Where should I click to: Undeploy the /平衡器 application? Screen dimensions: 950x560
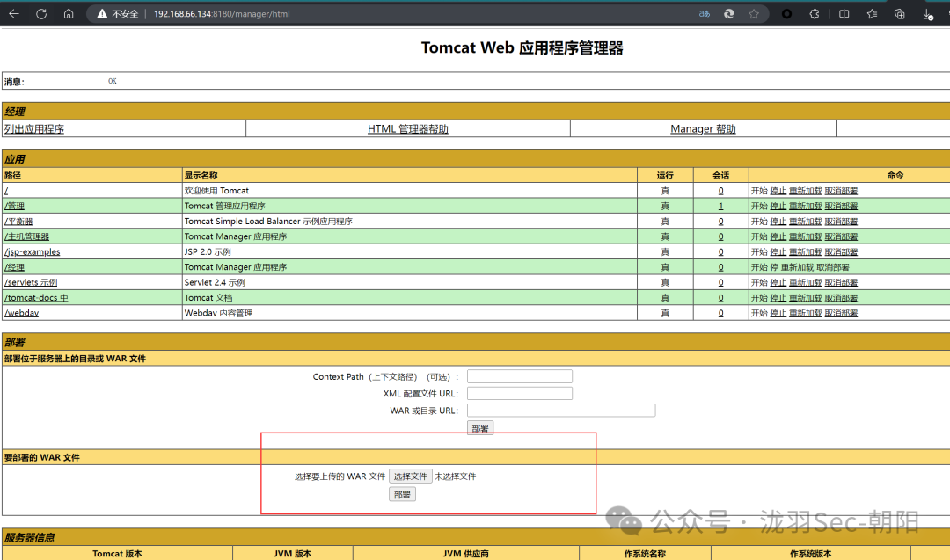click(x=841, y=222)
